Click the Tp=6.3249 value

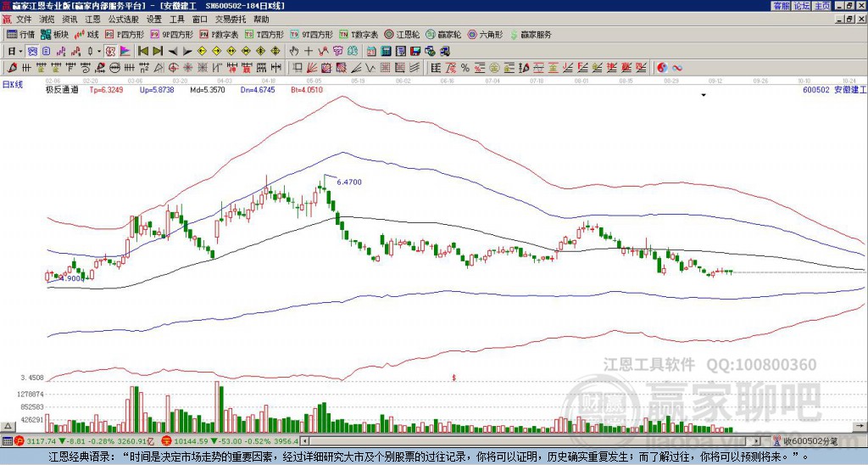pyautogui.click(x=106, y=90)
